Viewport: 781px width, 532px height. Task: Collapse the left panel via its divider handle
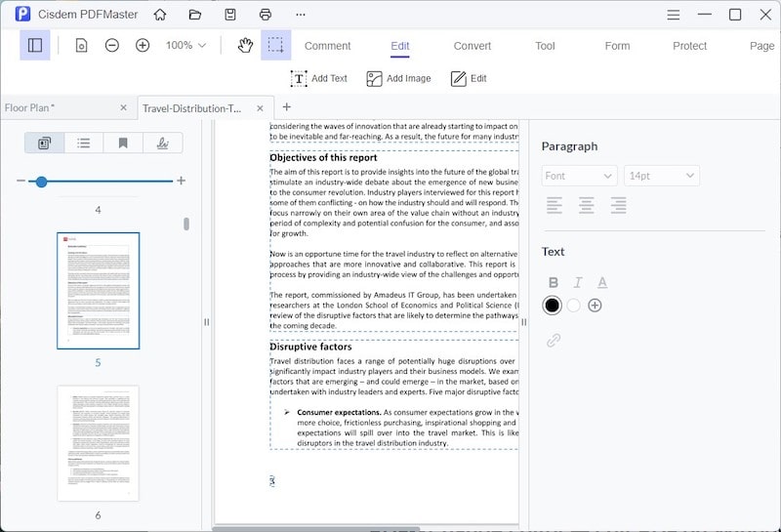click(207, 322)
